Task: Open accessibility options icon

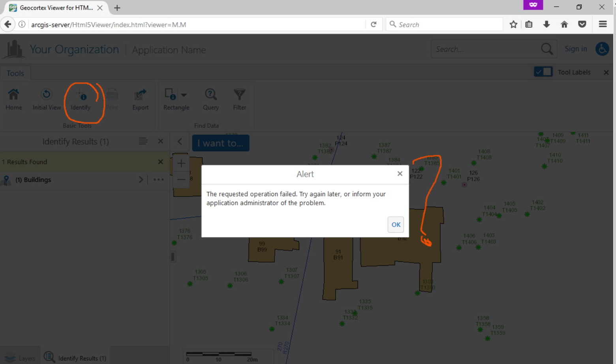Action: click(x=602, y=49)
